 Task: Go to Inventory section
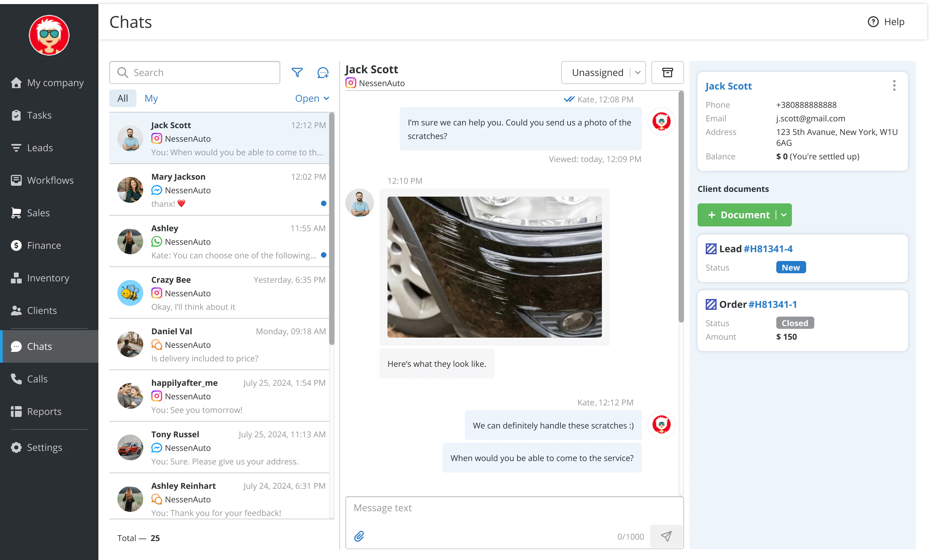click(x=49, y=278)
